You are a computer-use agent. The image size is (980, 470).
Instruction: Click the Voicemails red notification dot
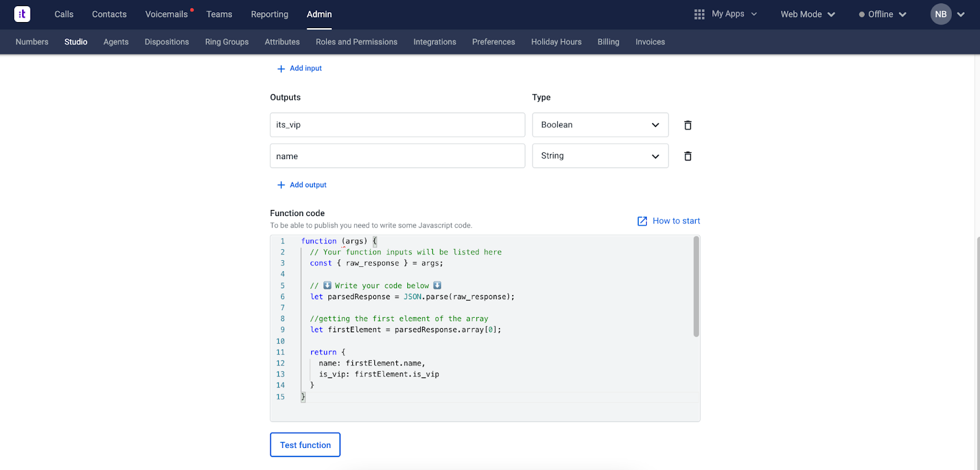(192, 10)
